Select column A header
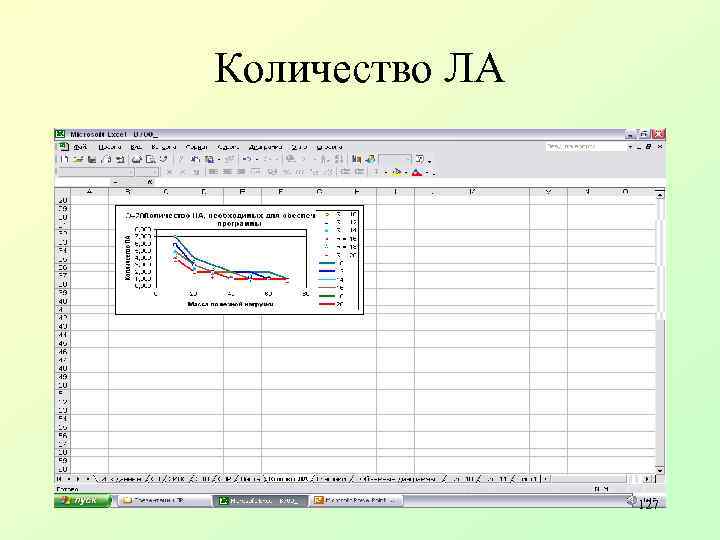 89,192
